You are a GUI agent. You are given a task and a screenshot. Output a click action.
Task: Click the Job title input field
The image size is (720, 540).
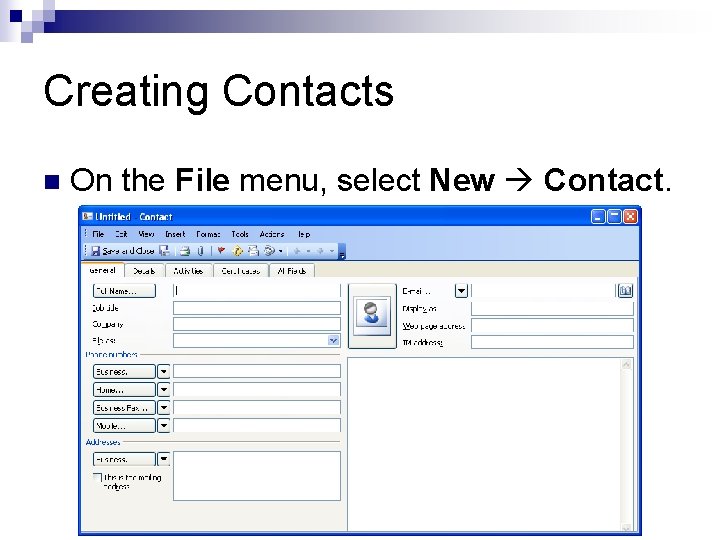[257, 308]
